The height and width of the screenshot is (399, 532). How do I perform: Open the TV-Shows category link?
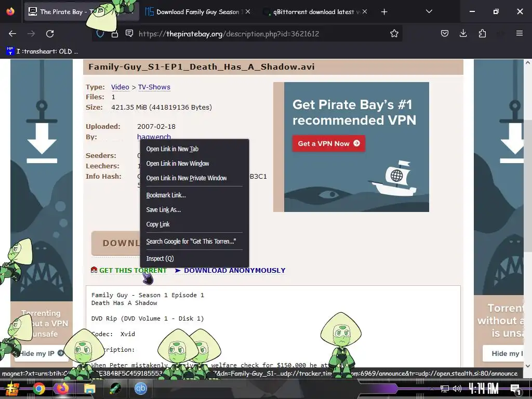pos(154,87)
